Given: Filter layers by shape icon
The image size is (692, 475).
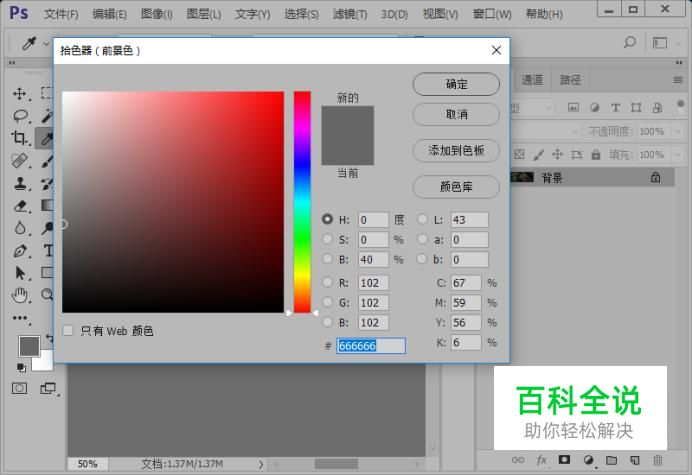Looking at the screenshot, I should [636, 107].
